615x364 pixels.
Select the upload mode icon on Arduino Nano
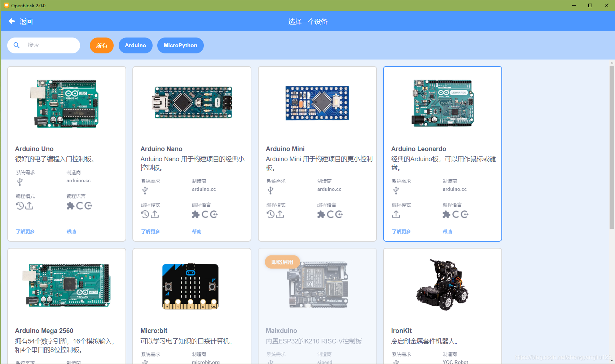click(x=155, y=214)
